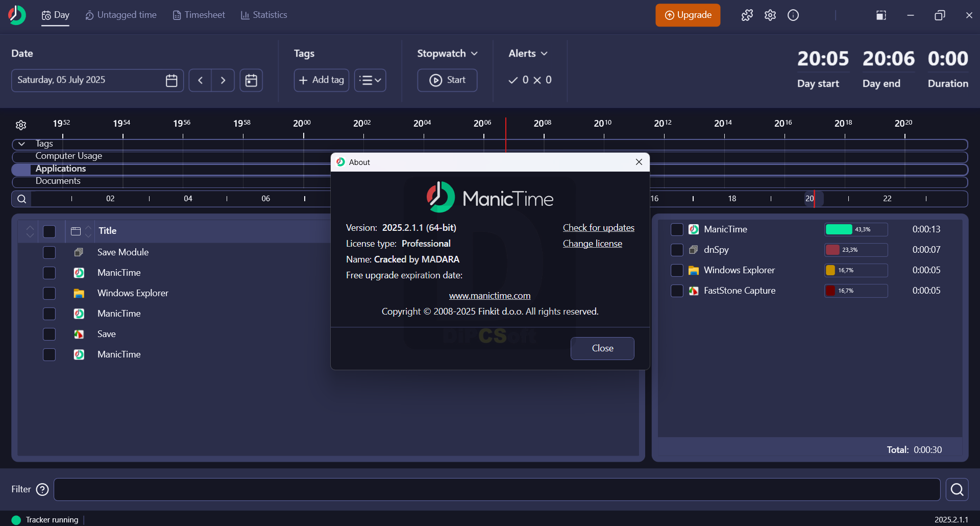Click Check for updates link
This screenshot has height=526, width=980.
pos(599,228)
